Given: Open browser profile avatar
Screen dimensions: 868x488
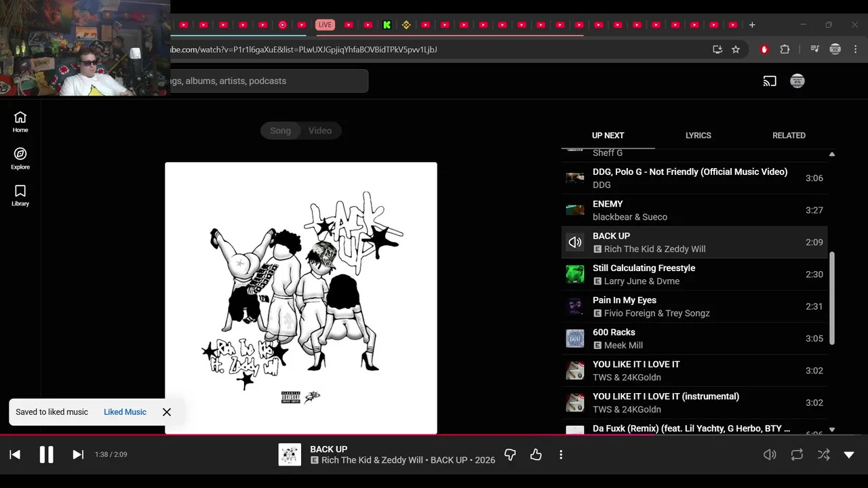Looking at the screenshot, I should point(835,49).
